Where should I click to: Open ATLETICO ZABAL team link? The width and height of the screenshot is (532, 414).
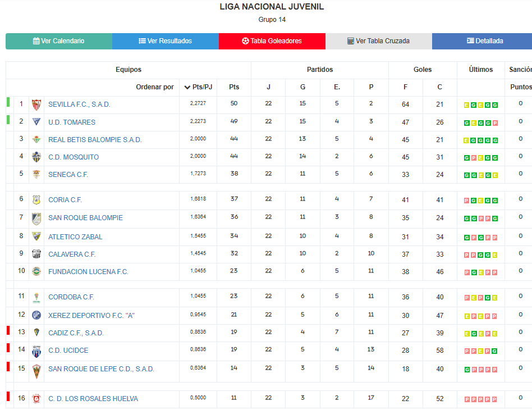click(75, 236)
